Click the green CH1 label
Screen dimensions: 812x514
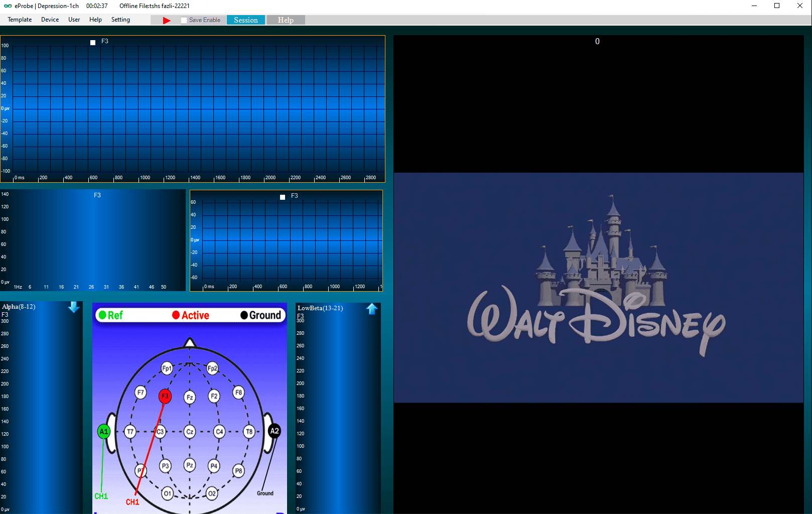(101, 496)
